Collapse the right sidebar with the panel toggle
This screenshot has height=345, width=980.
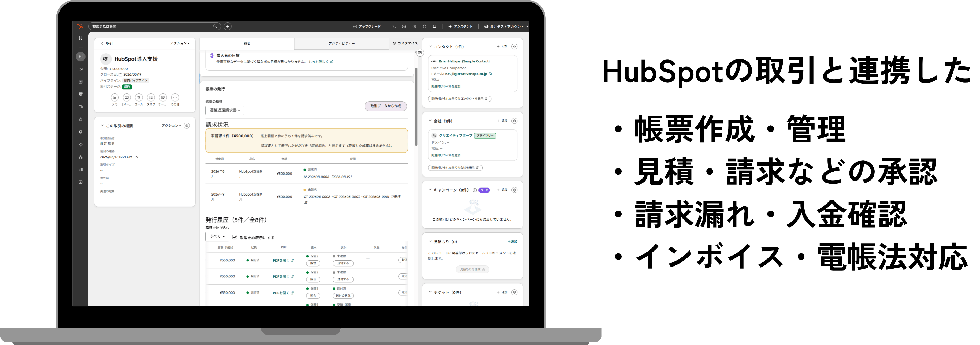[420, 52]
